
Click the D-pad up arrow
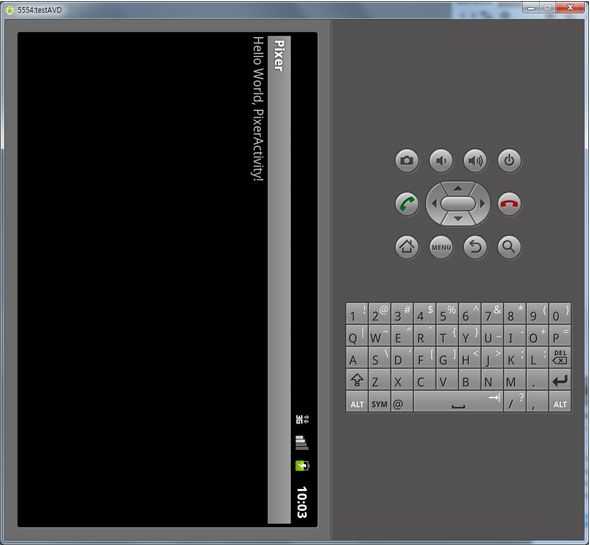coord(458,188)
